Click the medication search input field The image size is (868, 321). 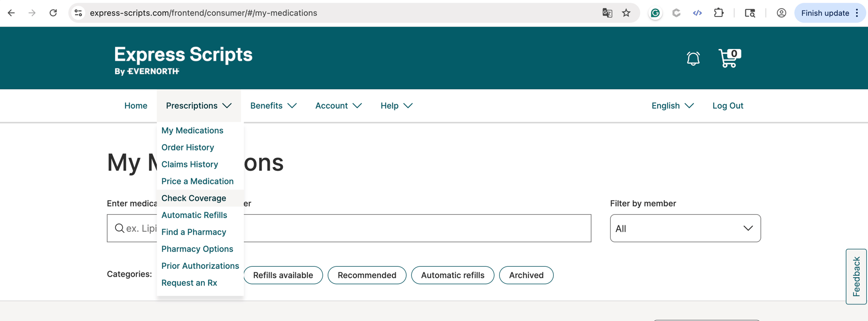(x=417, y=228)
